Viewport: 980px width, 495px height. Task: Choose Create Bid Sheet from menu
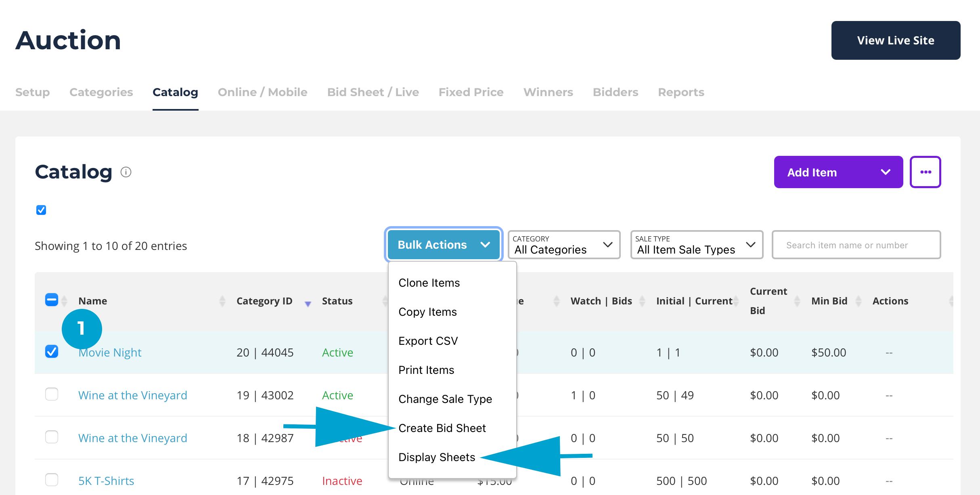pos(442,428)
